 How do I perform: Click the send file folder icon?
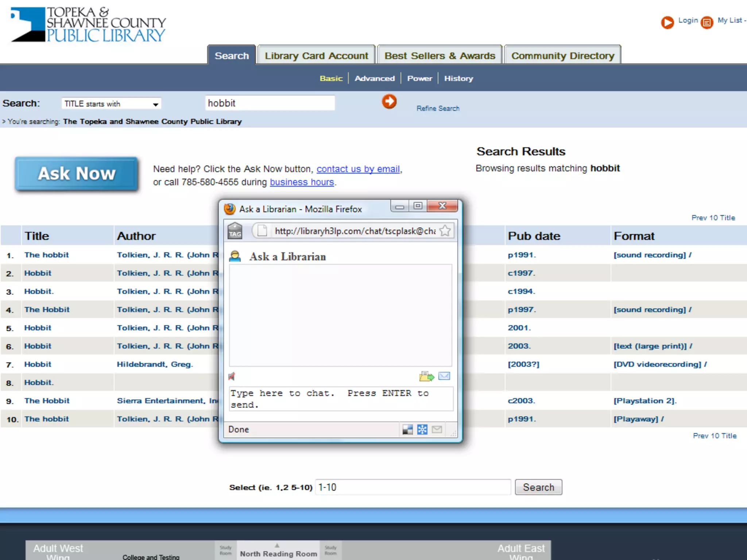point(426,376)
